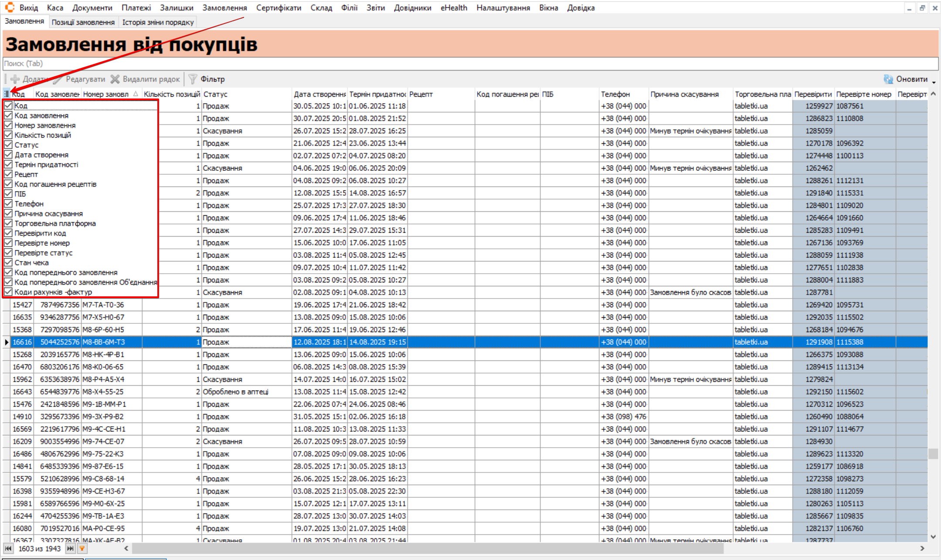Click the funnel Filter icon in toolbar
941x560 pixels.
pyautogui.click(x=193, y=79)
